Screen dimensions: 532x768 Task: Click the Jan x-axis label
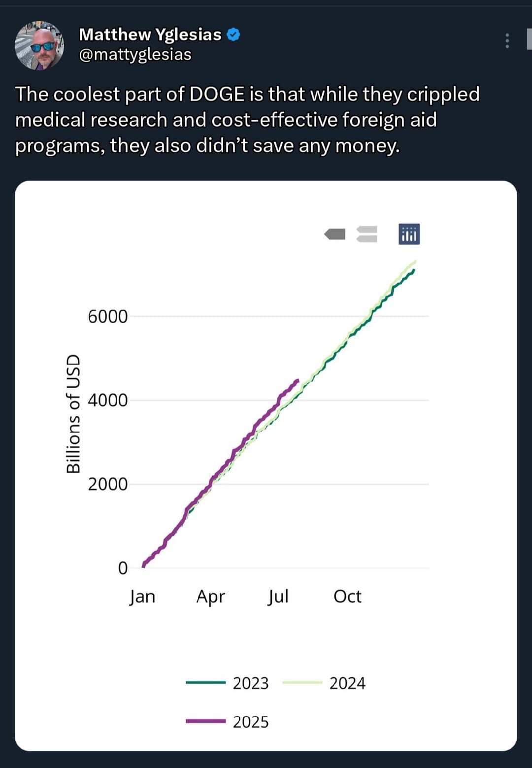142,597
